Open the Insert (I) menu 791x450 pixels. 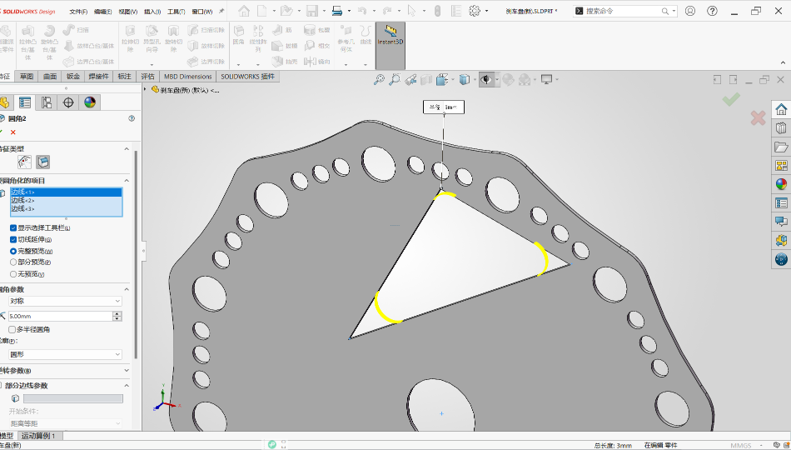click(x=152, y=11)
